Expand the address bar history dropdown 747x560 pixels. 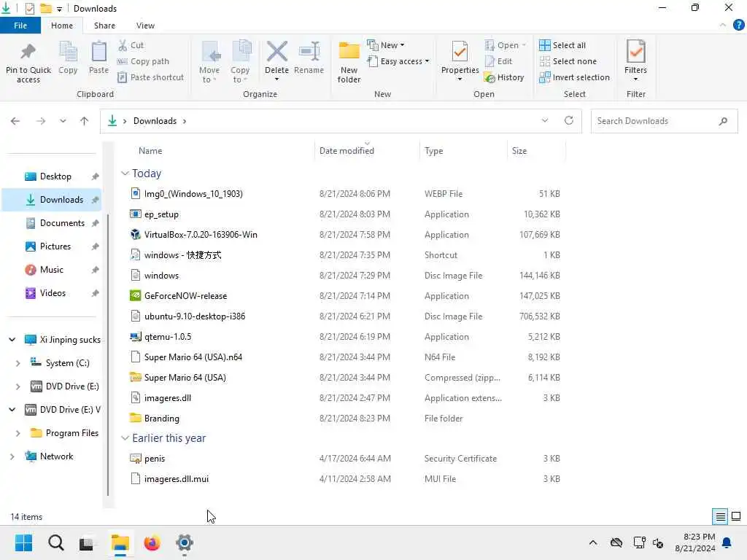click(544, 120)
